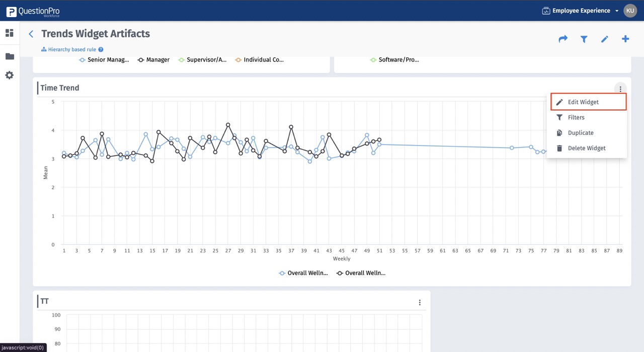Toggle Senior Manager legend series
644x352 pixels.
104,60
